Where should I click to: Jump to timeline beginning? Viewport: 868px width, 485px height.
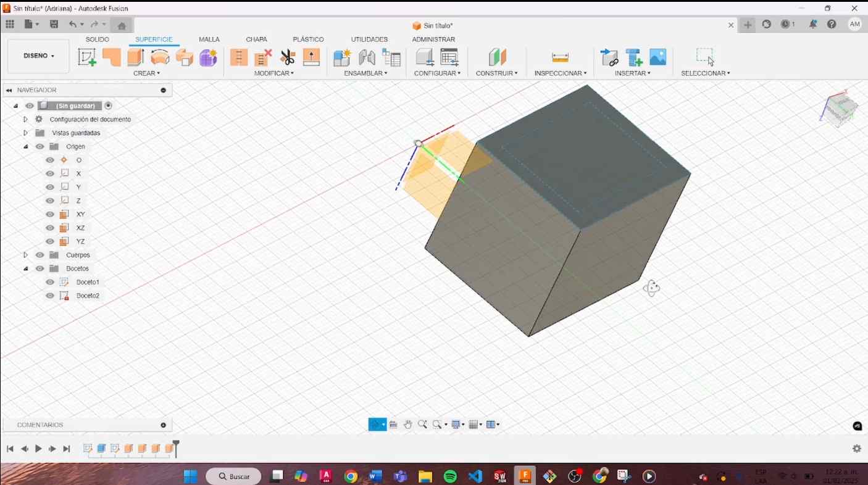(x=10, y=449)
